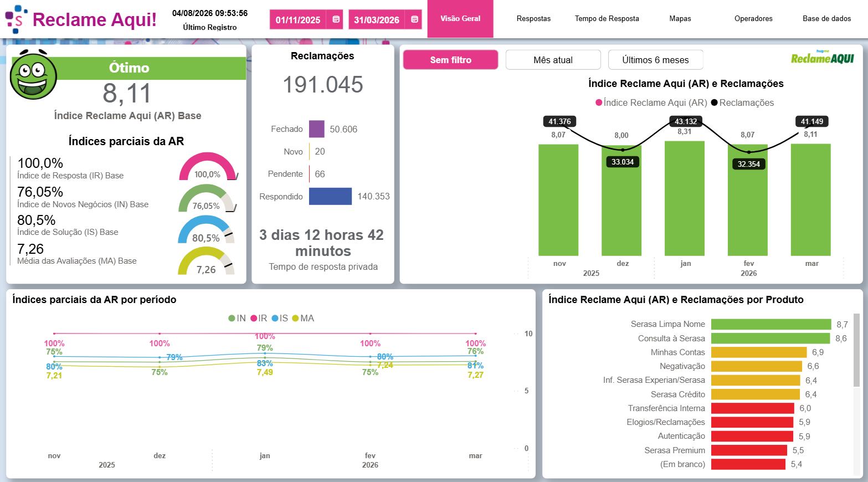Go to the Operadores tab
868x482 pixels.
(x=753, y=19)
